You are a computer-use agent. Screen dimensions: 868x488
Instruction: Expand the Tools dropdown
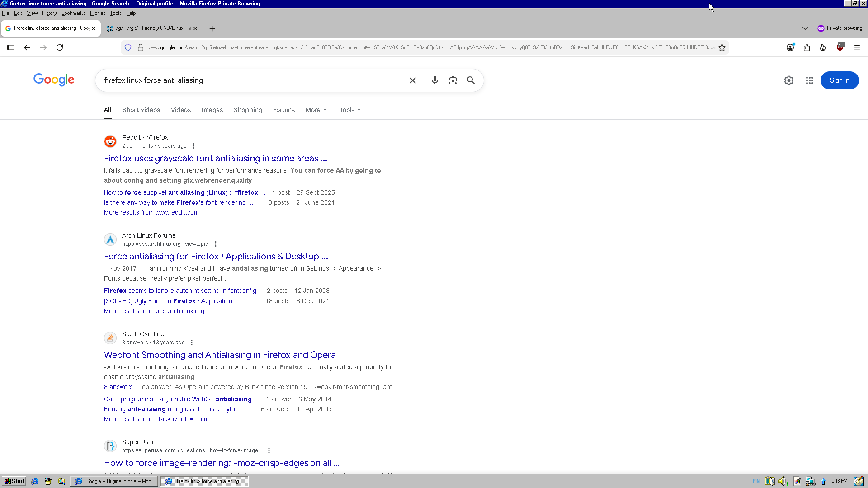click(349, 110)
